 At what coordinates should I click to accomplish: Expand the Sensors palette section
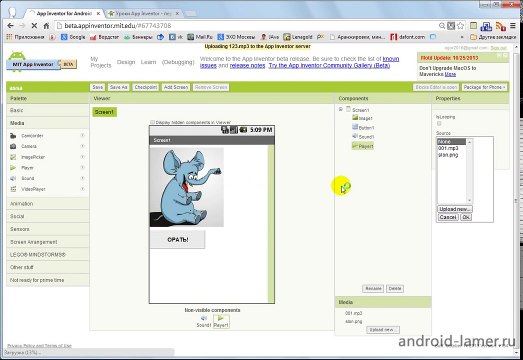[x=47, y=229]
